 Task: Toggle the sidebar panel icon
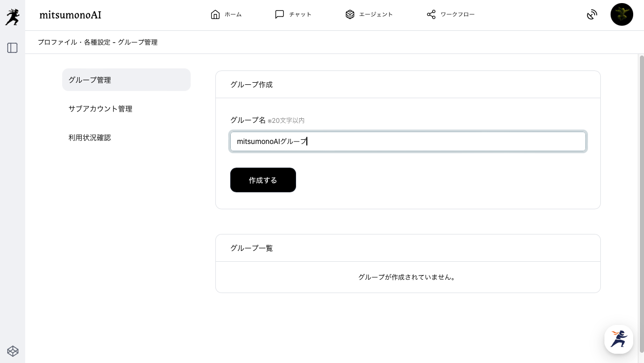[12, 48]
